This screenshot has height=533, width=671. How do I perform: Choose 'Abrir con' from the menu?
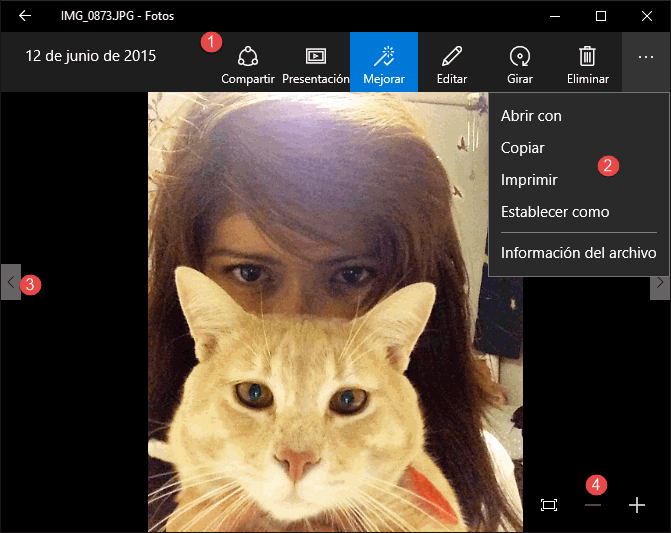coord(531,116)
